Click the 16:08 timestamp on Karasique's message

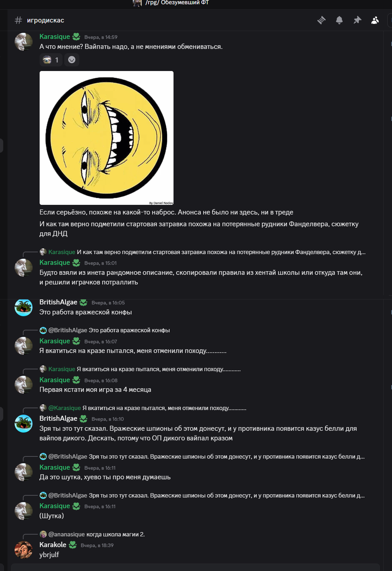pos(101,380)
